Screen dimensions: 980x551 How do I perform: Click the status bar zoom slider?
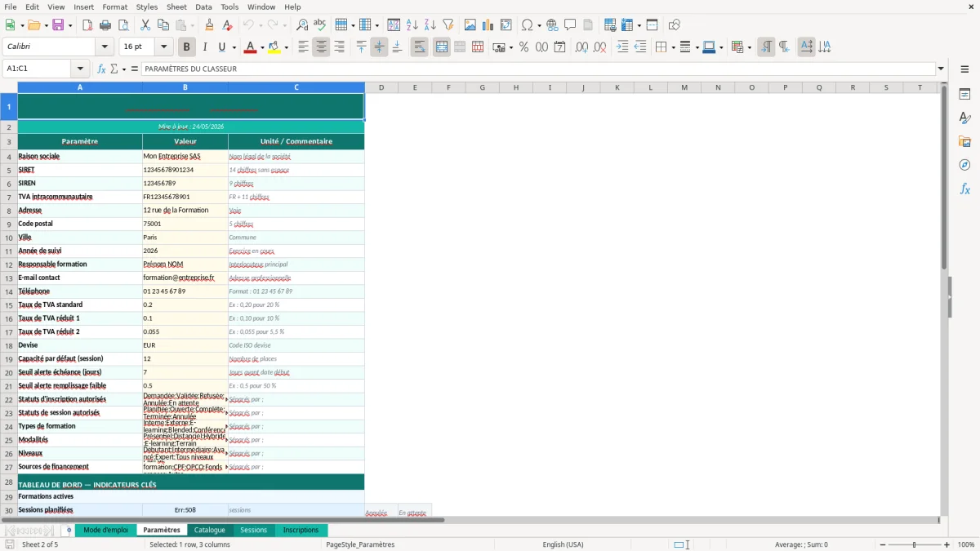(914, 544)
